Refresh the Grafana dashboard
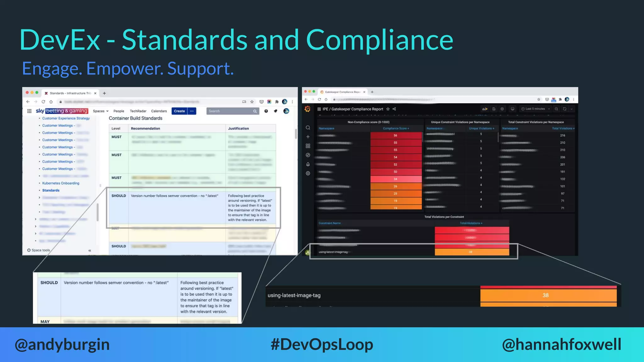The image size is (644, 362). [x=565, y=109]
